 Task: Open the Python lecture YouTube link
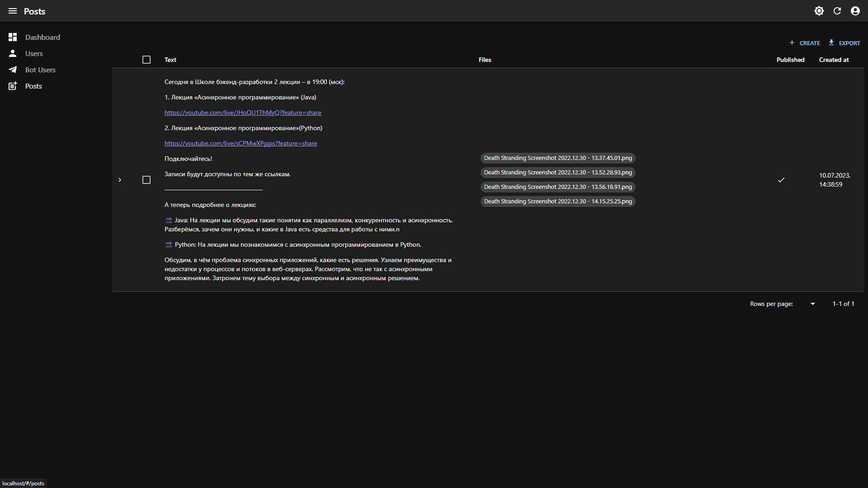coord(241,143)
